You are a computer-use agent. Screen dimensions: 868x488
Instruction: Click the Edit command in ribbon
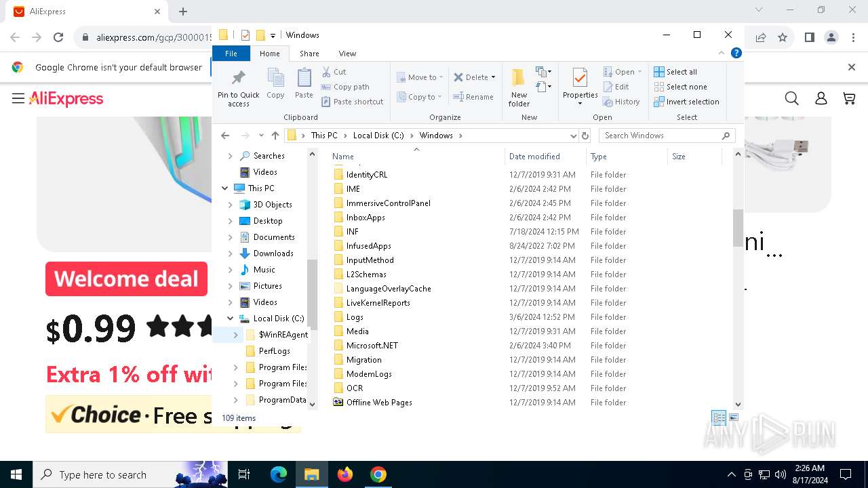pyautogui.click(x=616, y=87)
